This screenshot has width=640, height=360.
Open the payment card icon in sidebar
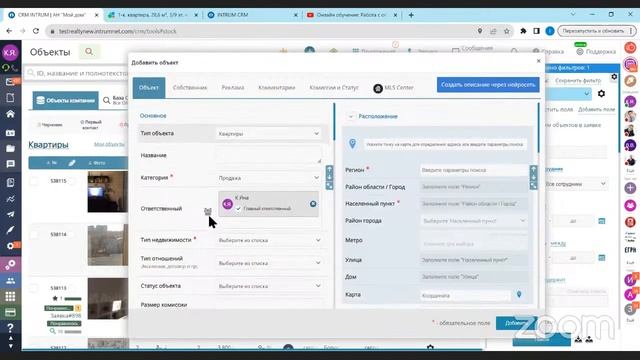tap(10, 313)
